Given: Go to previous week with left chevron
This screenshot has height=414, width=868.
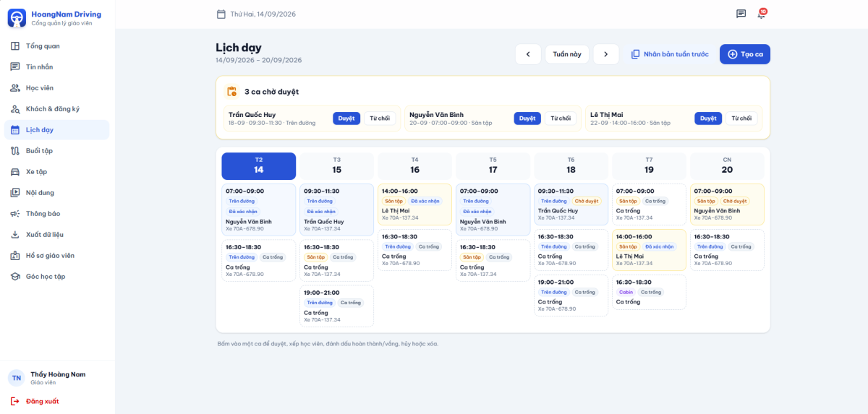Looking at the screenshot, I should click(x=528, y=54).
